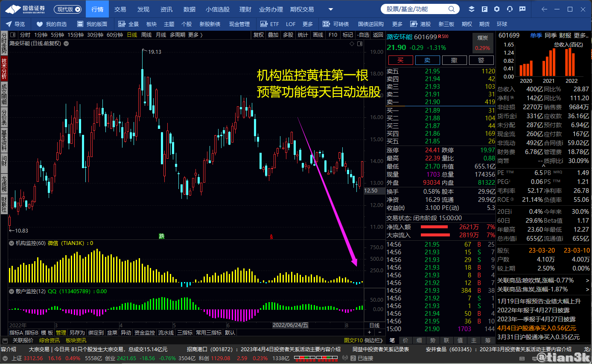Expand 更多 after LOF in toolbar

pos(308,24)
